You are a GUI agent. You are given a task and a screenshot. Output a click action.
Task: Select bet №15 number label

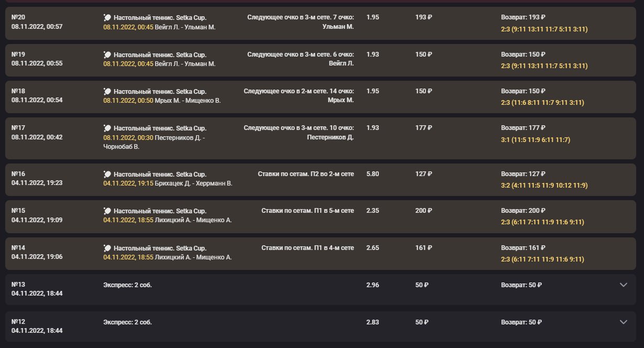[18, 211]
